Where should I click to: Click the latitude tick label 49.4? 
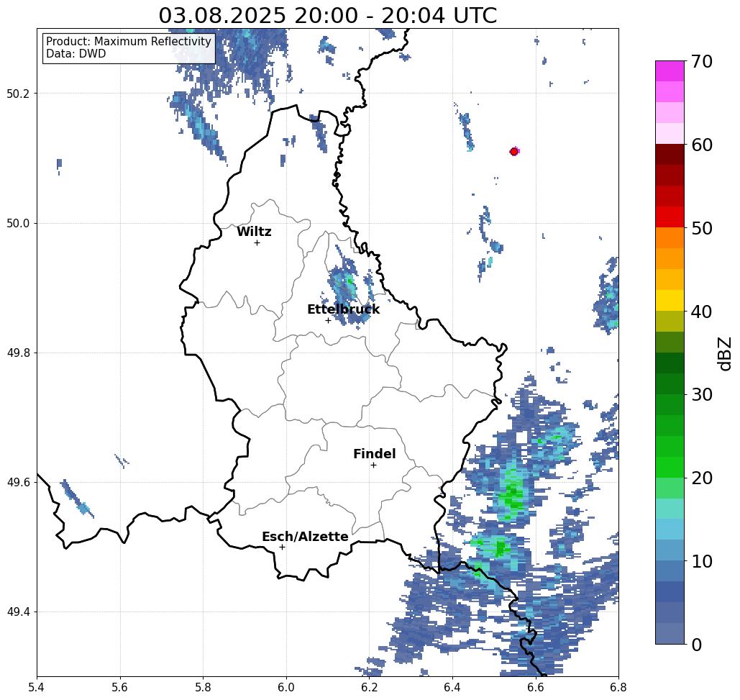point(18,612)
